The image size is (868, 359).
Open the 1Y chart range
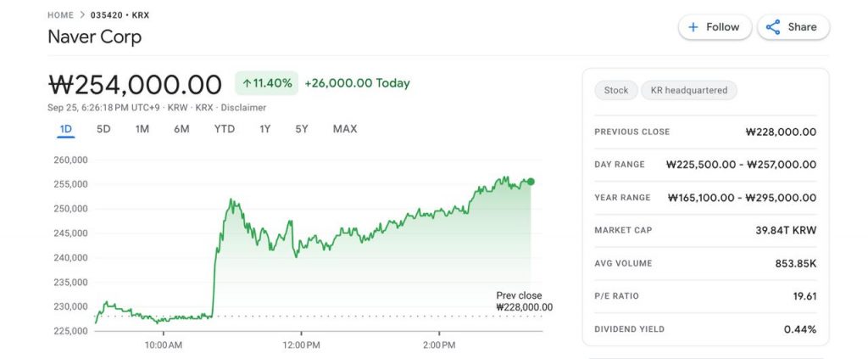(265, 129)
